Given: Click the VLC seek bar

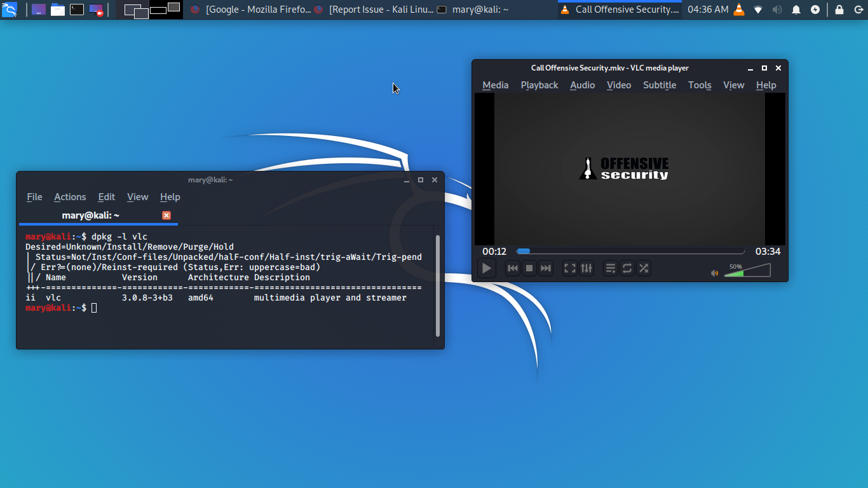Looking at the screenshot, I should click(630, 252).
